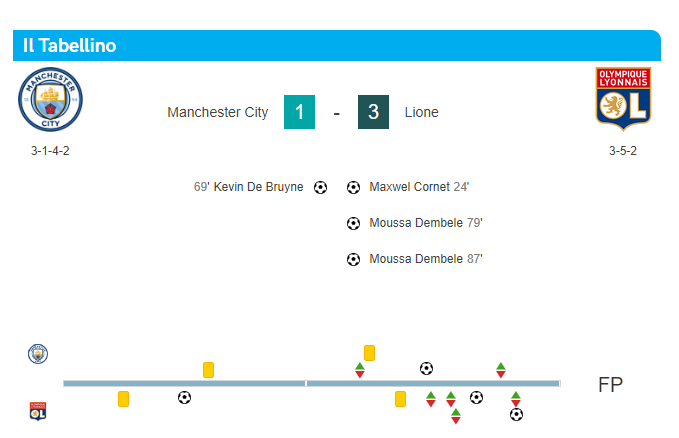Click Lione score box showing 3
This screenshot has width=679, height=438.
373,112
